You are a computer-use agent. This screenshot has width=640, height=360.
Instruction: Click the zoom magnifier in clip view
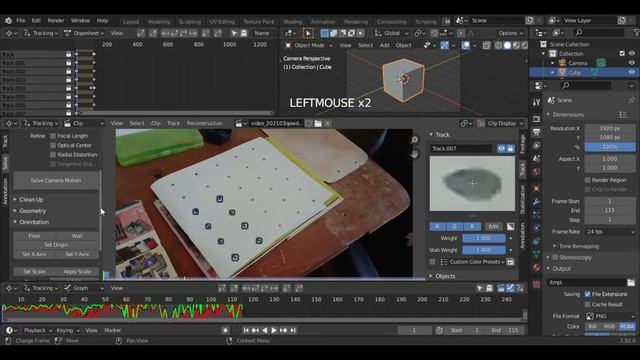[x=414, y=140]
